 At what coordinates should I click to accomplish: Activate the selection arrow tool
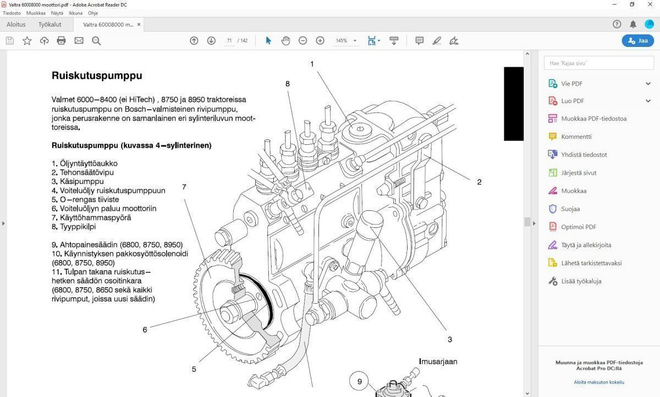pos(269,41)
